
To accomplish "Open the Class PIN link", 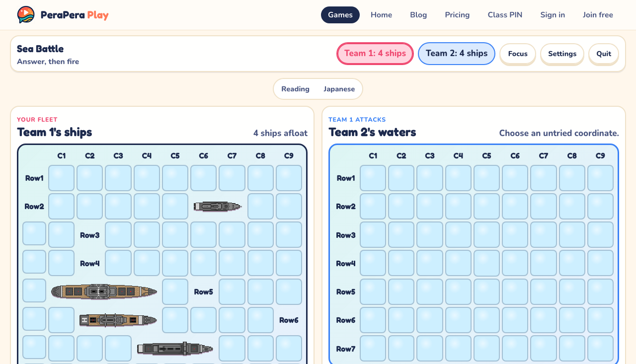I will 505,15.
